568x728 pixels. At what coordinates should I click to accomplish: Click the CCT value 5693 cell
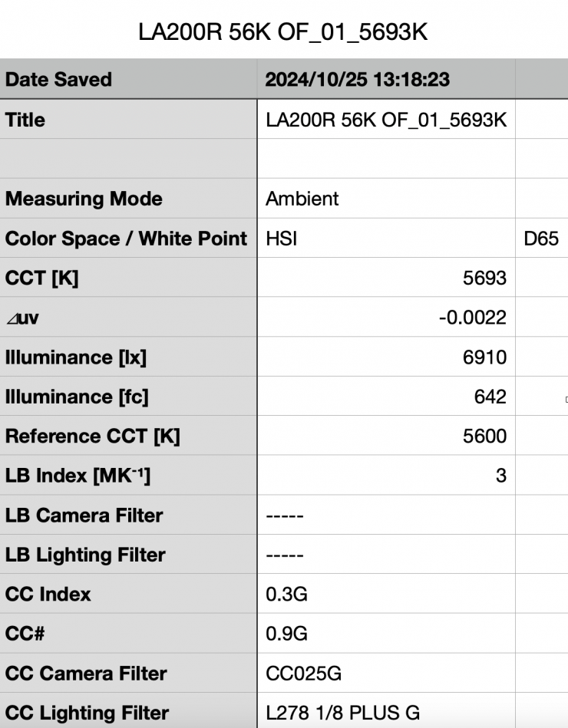(x=386, y=278)
